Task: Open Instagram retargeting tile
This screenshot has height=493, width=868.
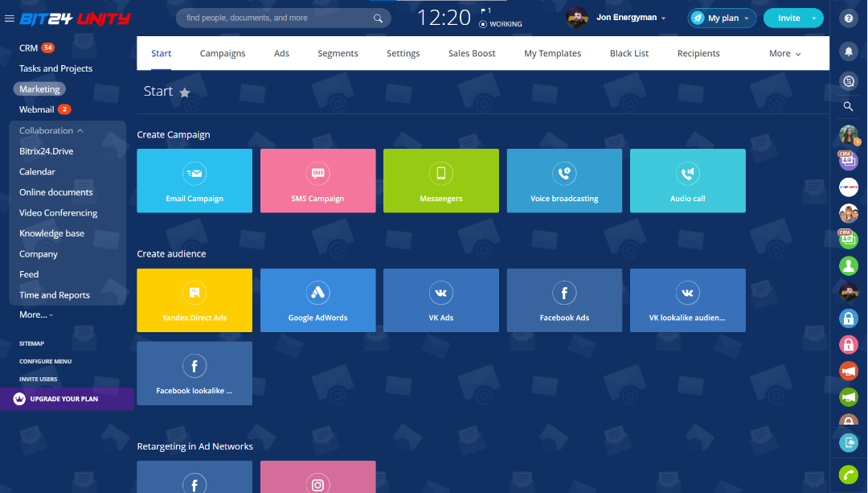Action: (317, 477)
